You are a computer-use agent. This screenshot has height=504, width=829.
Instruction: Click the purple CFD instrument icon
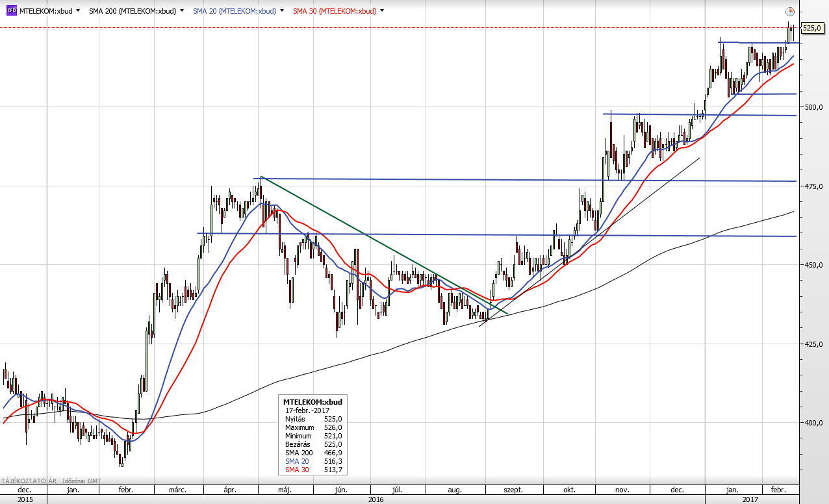coord(11,11)
